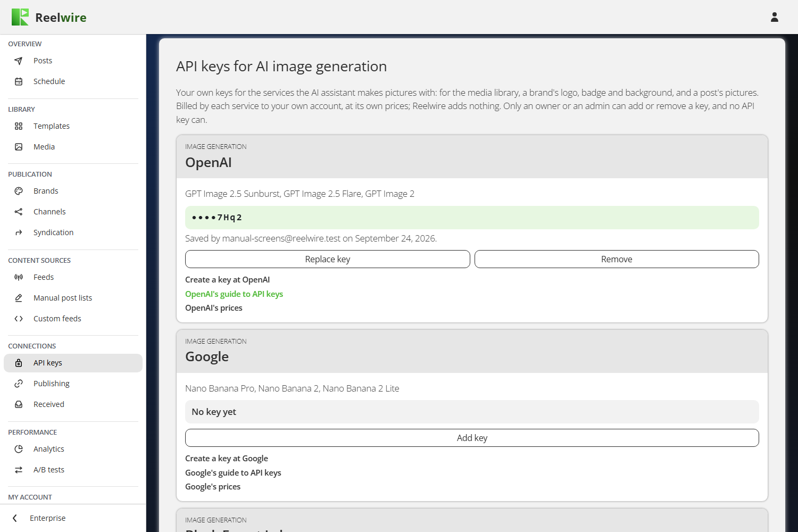Select the Media menu entry
The width and height of the screenshot is (798, 532).
point(73,147)
